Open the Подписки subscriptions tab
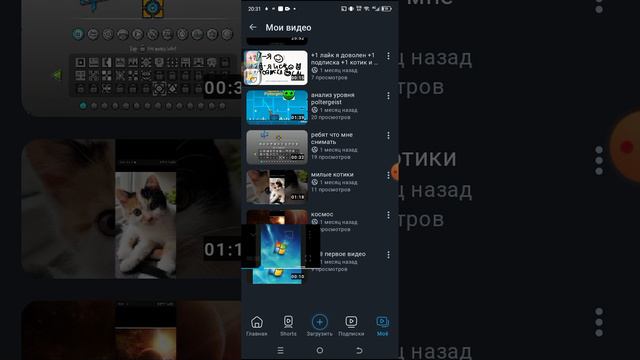The image size is (640, 360). click(x=351, y=326)
